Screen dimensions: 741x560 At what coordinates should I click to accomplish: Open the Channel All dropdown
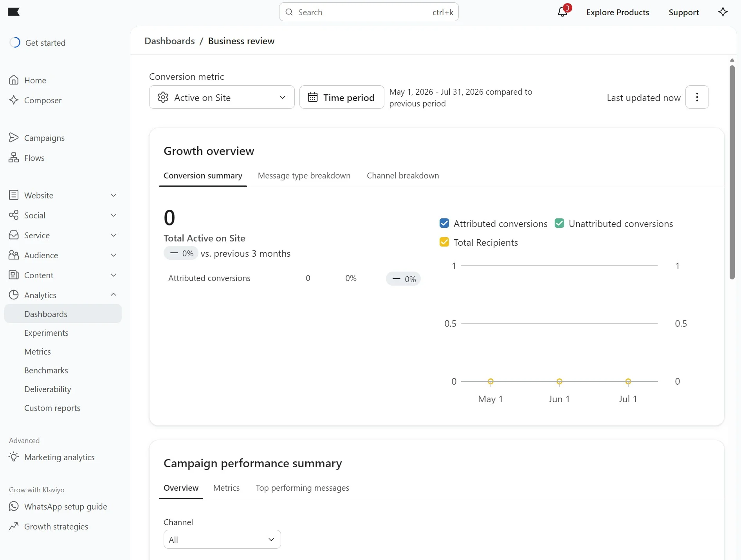(x=222, y=539)
